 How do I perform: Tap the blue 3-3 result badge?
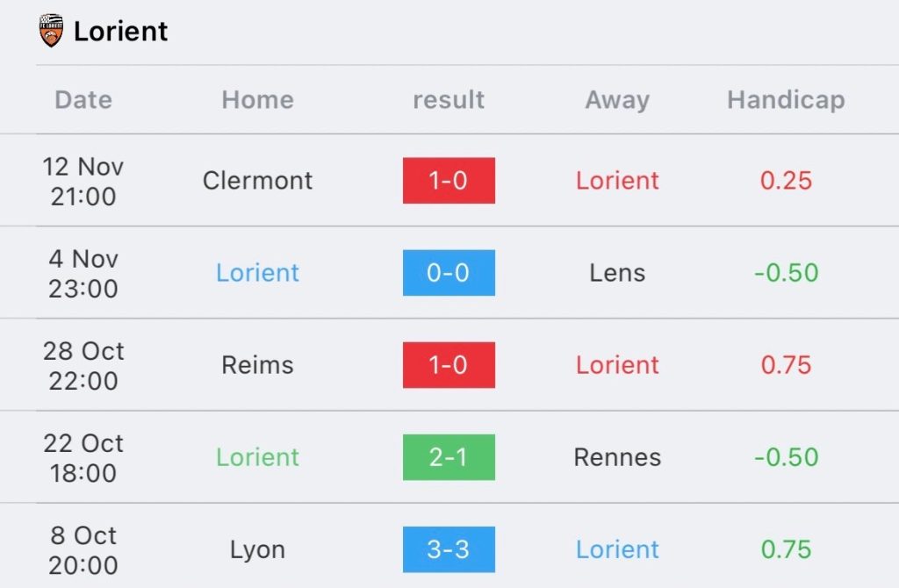(x=449, y=549)
